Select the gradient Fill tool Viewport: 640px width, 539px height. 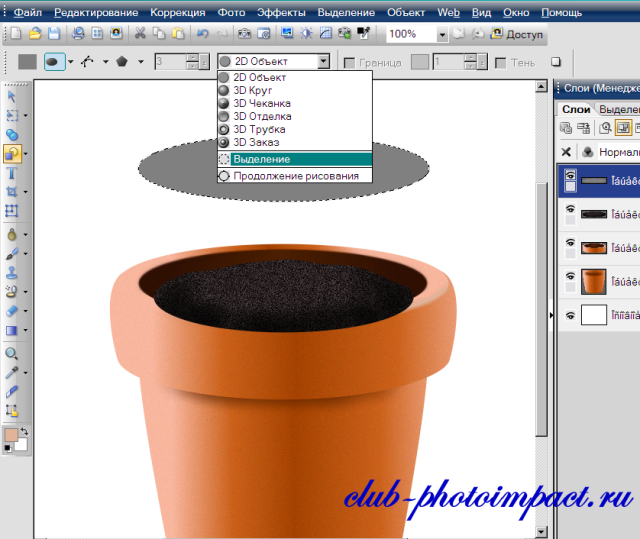point(11,330)
